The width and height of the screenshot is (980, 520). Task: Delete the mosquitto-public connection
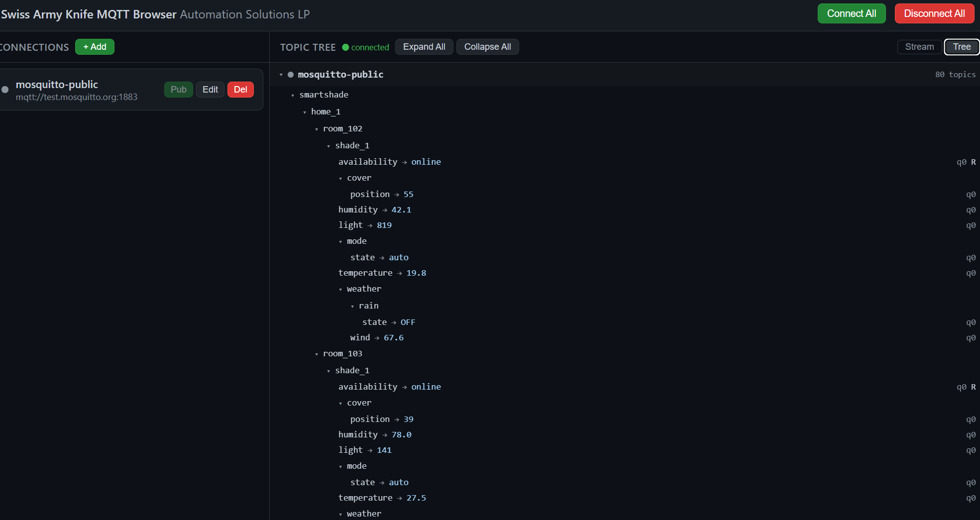[x=240, y=90]
